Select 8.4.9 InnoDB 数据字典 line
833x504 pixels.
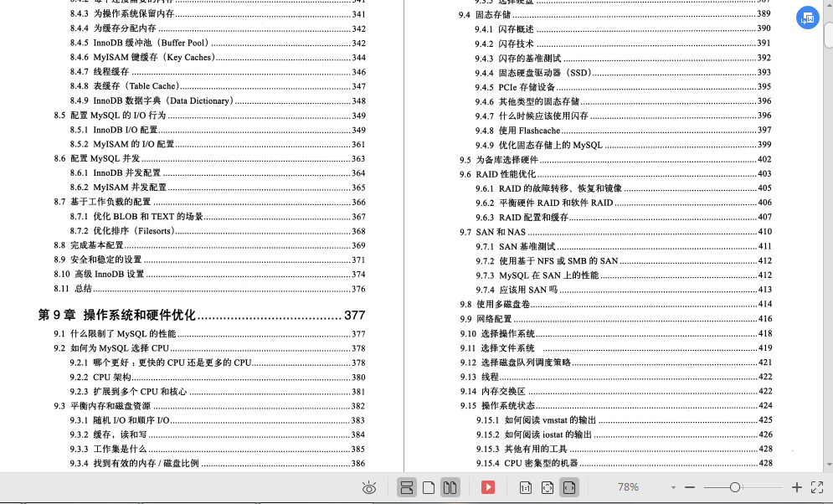click(x=218, y=101)
